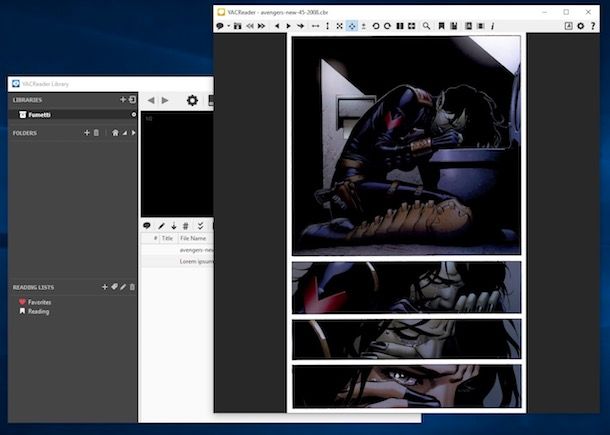Open the recent comics dropdown arrow
Image resolution: width=610 pixels, height=435 pixels.
229,26
